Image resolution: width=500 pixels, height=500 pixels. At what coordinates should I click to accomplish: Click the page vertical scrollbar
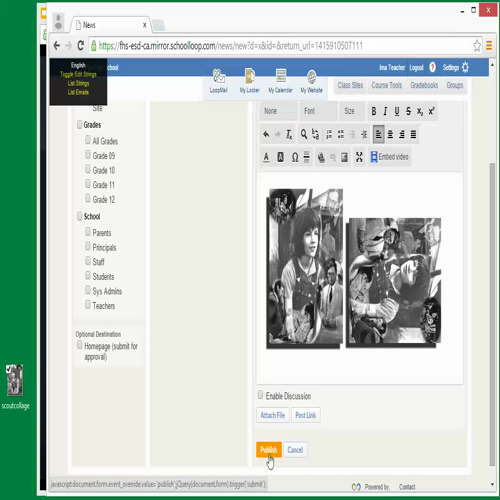pyautogui.click(x=492, y=313)
